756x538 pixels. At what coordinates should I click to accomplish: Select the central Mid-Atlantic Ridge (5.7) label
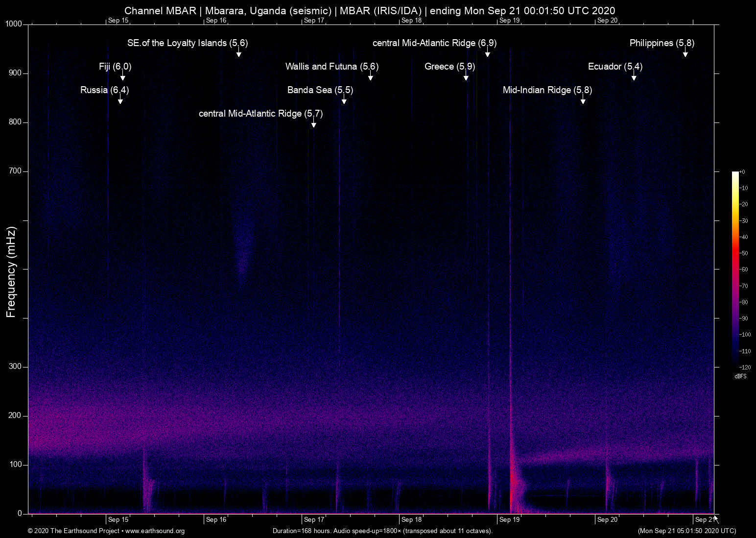[x=260, y=114]
